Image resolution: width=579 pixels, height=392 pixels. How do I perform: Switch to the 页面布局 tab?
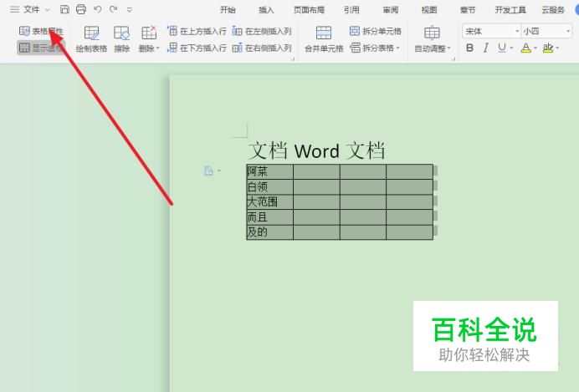coord(309,10)
